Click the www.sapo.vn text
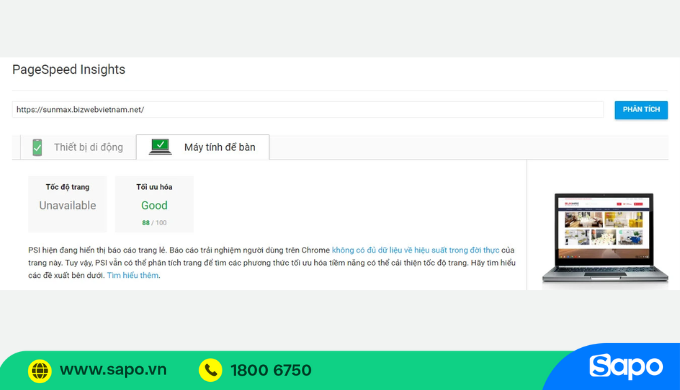 coord(113,370)
